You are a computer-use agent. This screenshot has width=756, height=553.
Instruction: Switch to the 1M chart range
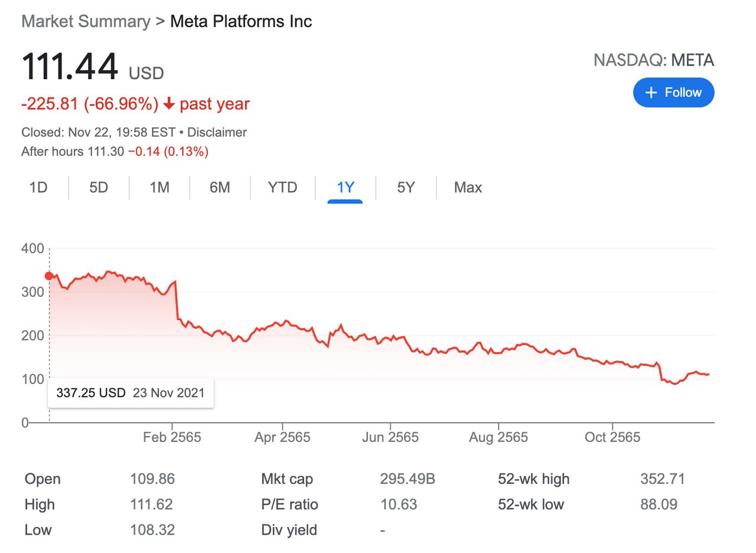[159, 188]
